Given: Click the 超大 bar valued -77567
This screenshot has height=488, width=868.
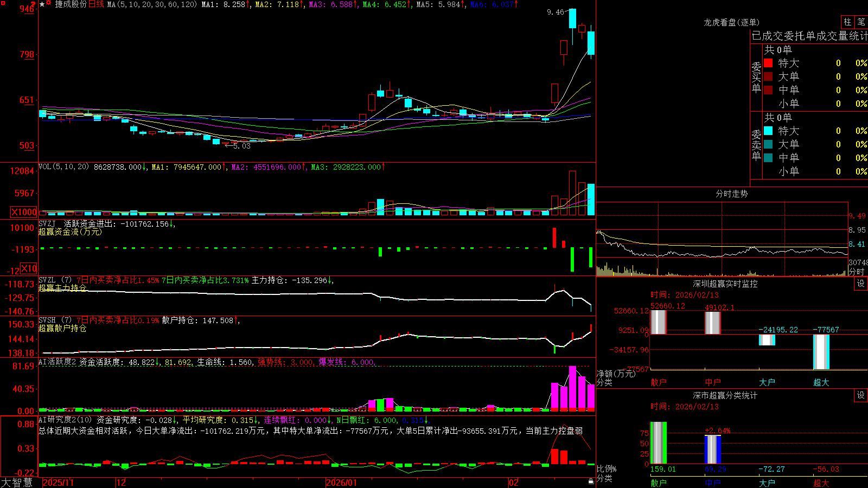Looking at the screenshot, I should tap(821, 352).
